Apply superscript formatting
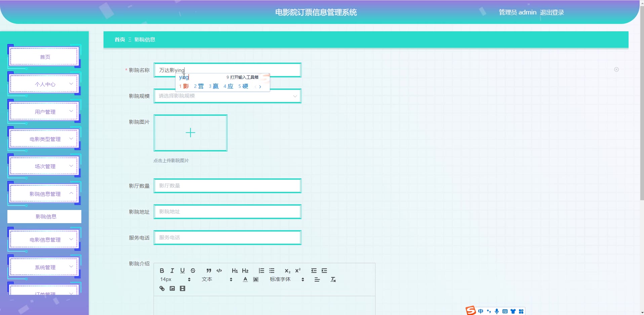This screenshot has height=315, width=644. point(298,271)
